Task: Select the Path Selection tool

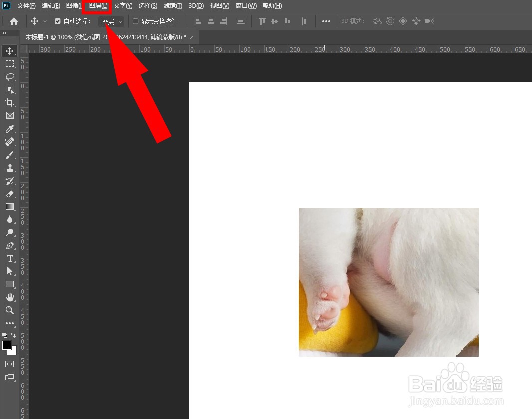Action: tap(10, 271)
